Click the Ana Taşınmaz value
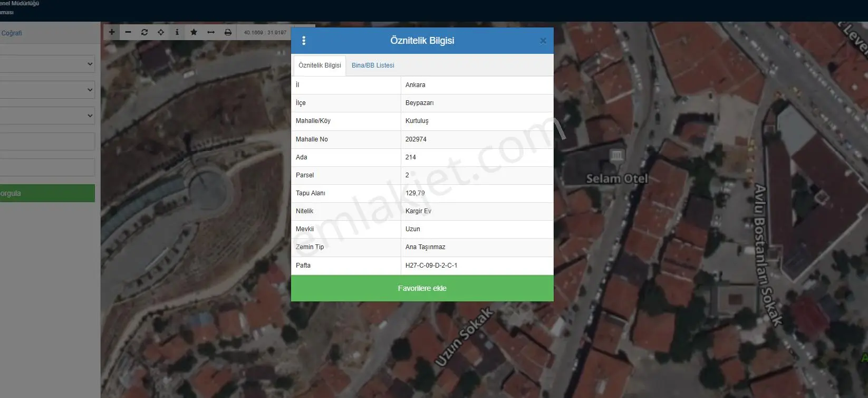Image resolution: width=868 pixels, height=398 pixels. [426, 247]
